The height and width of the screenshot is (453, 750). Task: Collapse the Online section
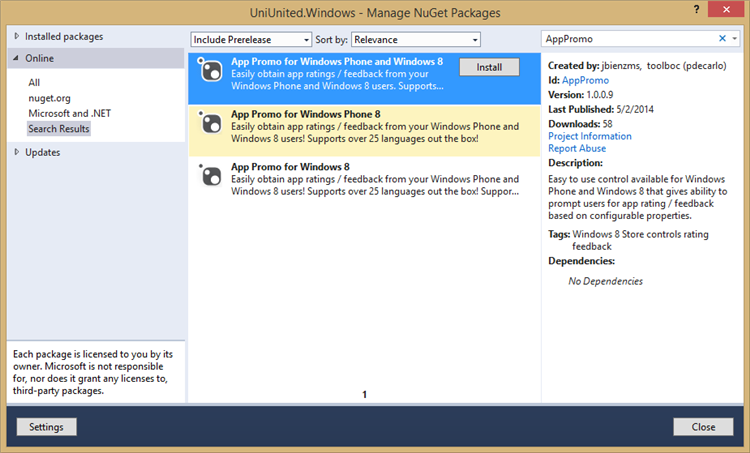point(16,58)
